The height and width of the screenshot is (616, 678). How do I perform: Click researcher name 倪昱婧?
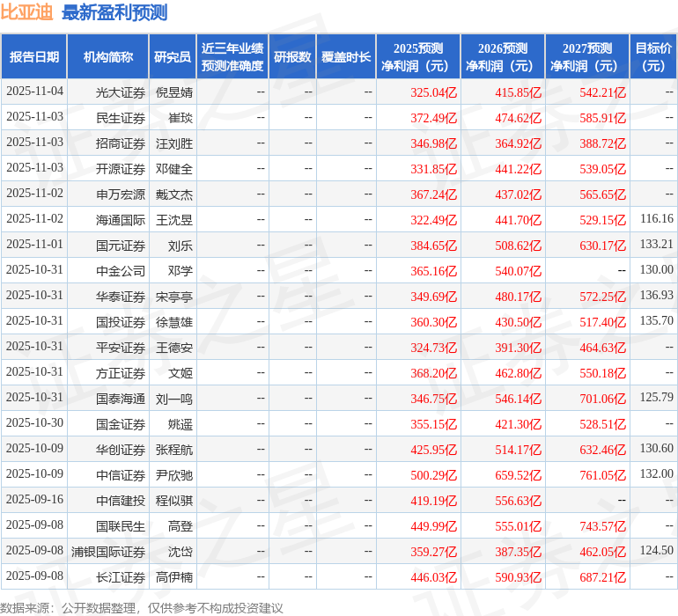coord(174,92)
